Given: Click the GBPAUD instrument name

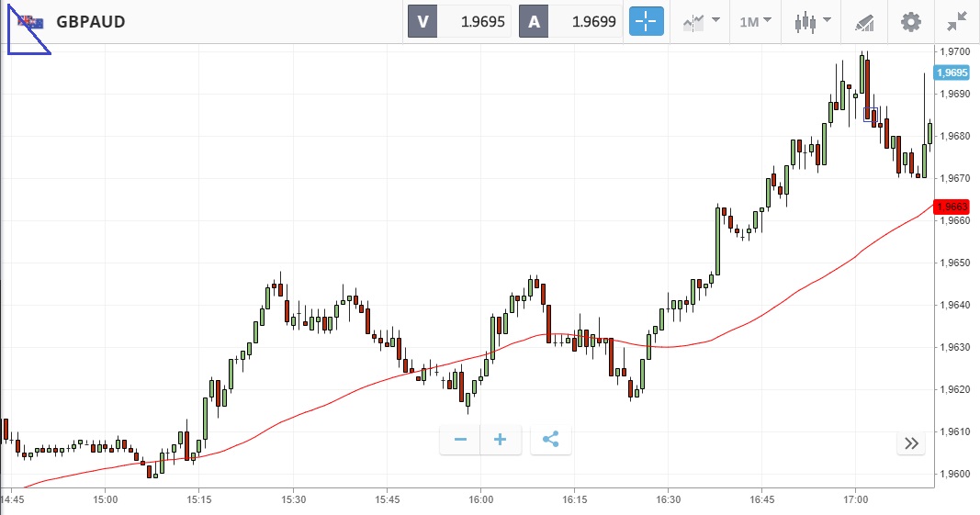Looking at the screenshot, I should [91, 21].
